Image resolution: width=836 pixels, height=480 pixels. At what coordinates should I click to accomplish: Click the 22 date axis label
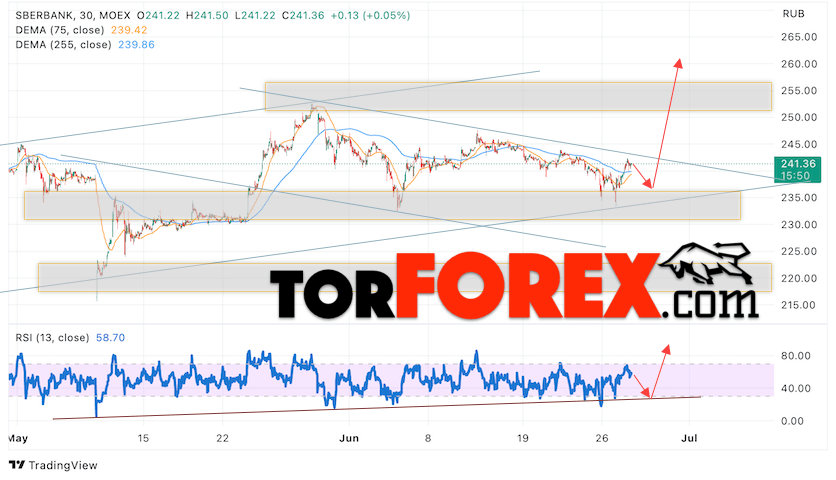222,438
